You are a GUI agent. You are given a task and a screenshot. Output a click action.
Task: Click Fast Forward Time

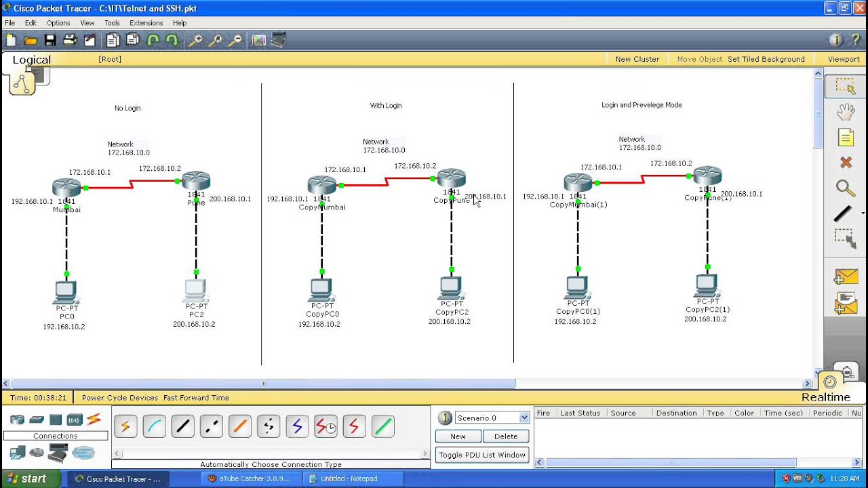(196, 398)
